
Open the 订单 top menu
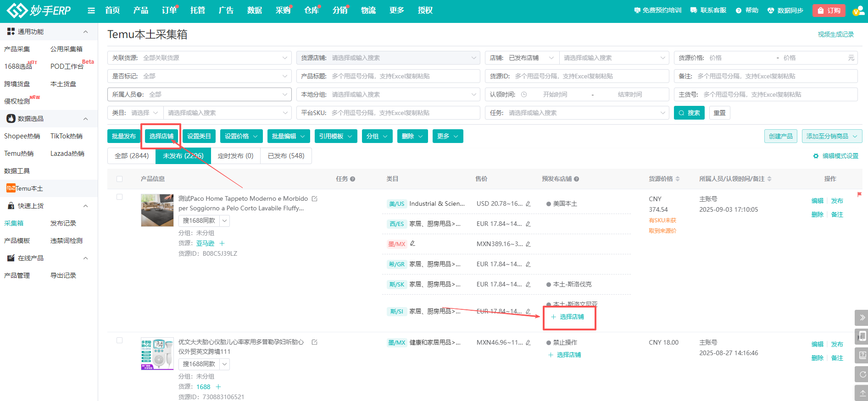(x=169, y=10)
